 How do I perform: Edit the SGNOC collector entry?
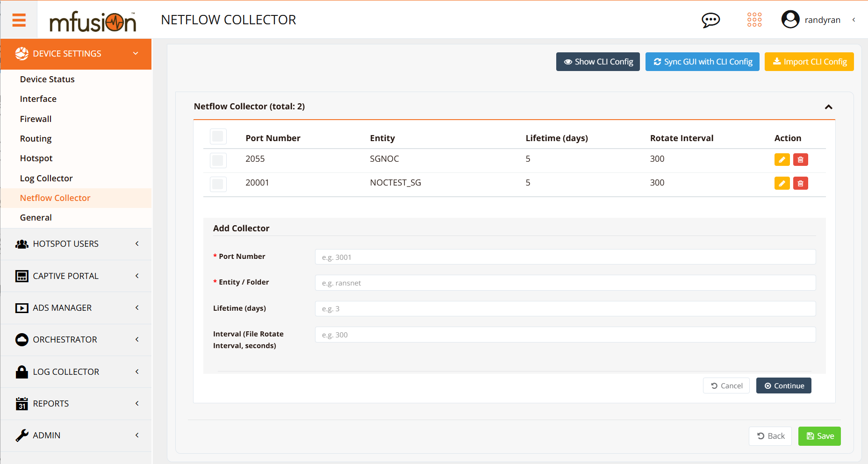pyautogui.click(x=782, y=160)
